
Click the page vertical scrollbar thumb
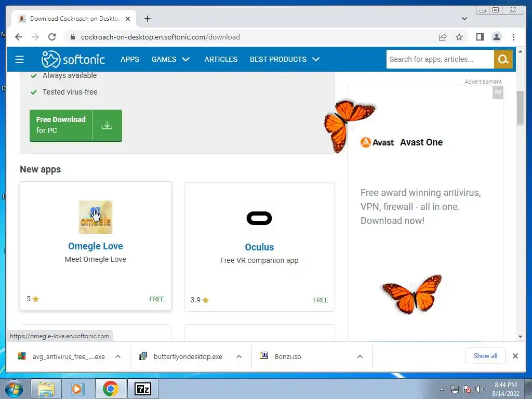520,108
